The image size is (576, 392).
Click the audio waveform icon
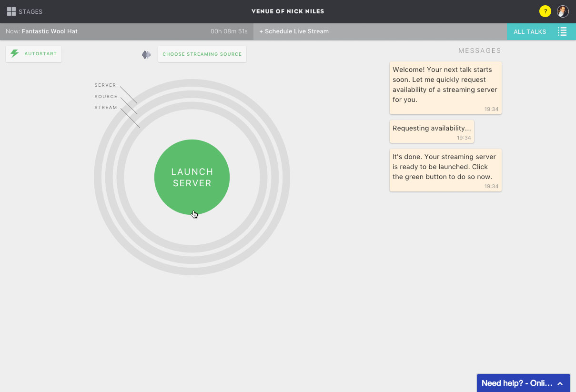click(x=146, y=55)
